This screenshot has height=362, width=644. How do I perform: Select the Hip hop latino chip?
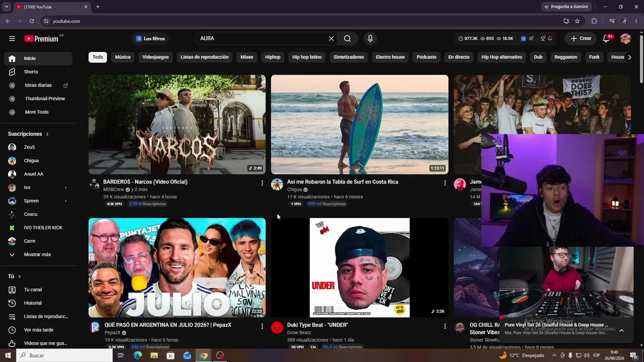coord(307,57)
